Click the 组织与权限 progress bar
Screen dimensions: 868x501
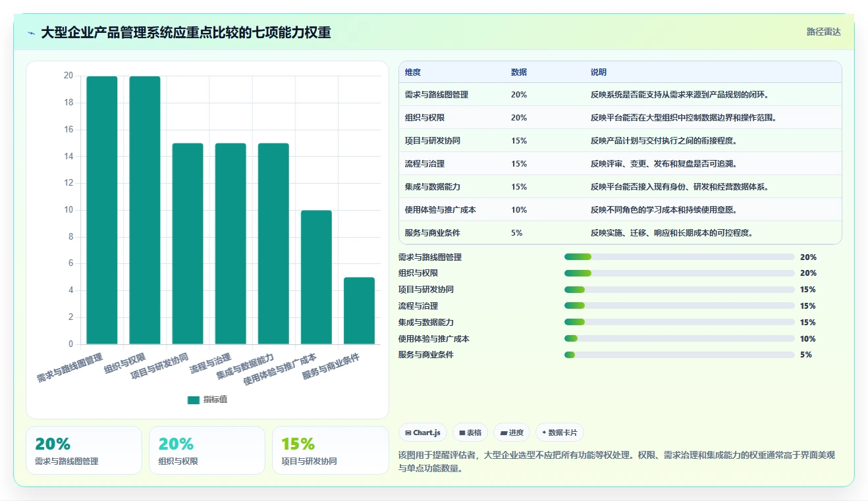[x=680, y=273]
